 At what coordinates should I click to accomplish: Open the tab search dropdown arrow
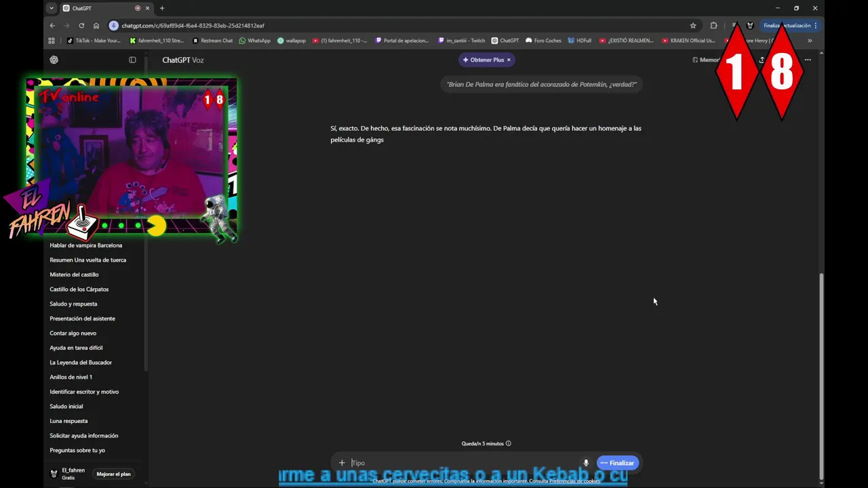pos(52,8)
